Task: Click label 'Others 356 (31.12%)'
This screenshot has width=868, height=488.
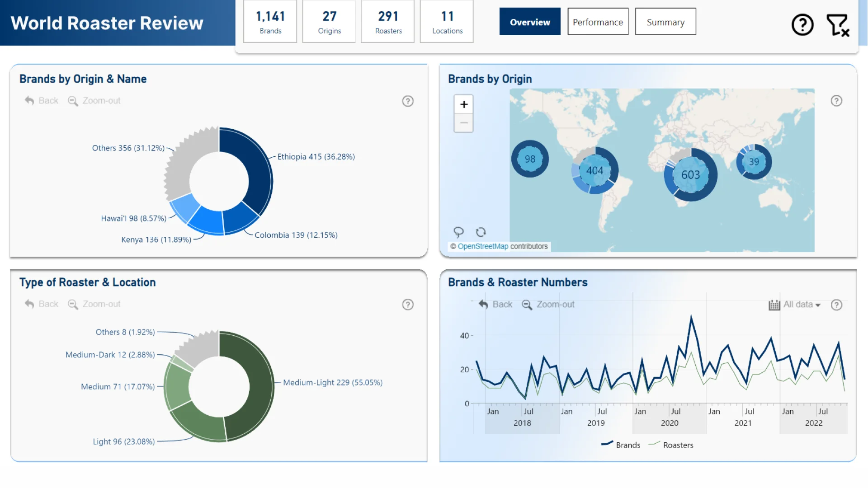Action: click(128, 148)
